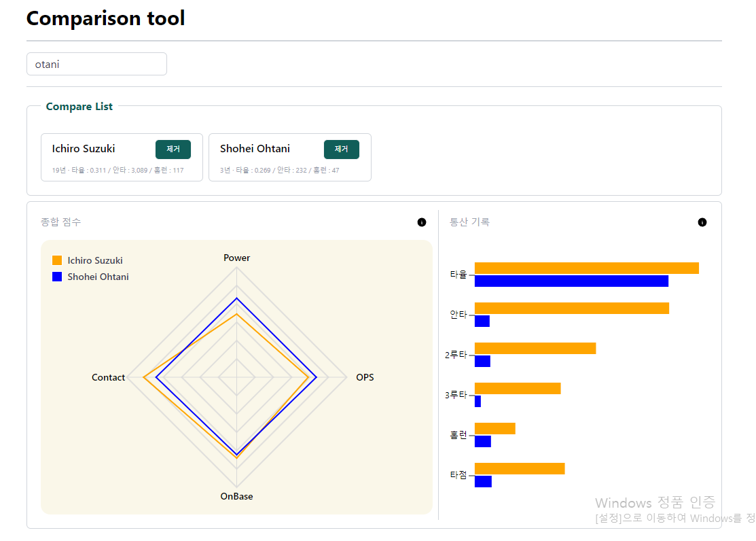Image resolution: width=756 pixels, height=541 pixels.
Task: Select the OnBase axis label on radar chart
Action: pyautogui.click(x=236, y=496)
